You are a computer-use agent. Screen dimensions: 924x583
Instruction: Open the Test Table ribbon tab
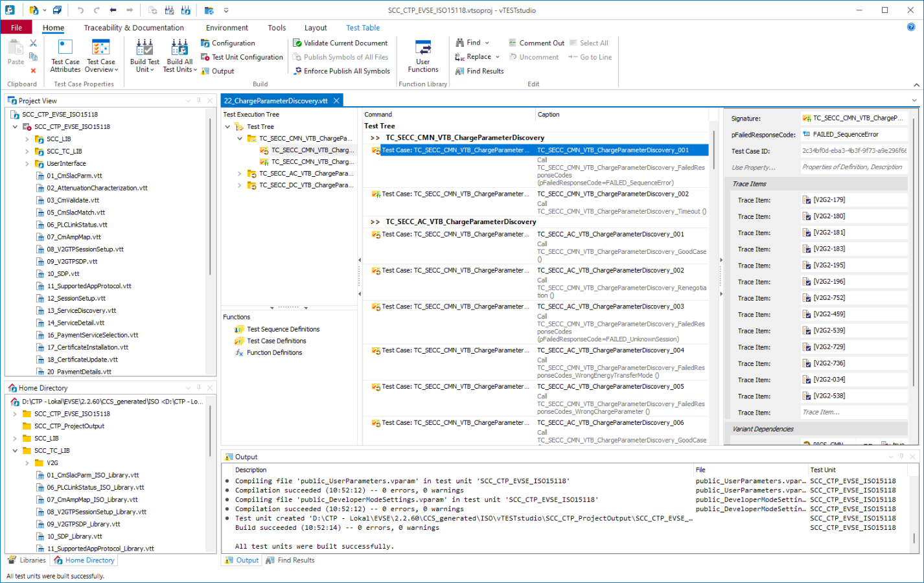(363, 28)
